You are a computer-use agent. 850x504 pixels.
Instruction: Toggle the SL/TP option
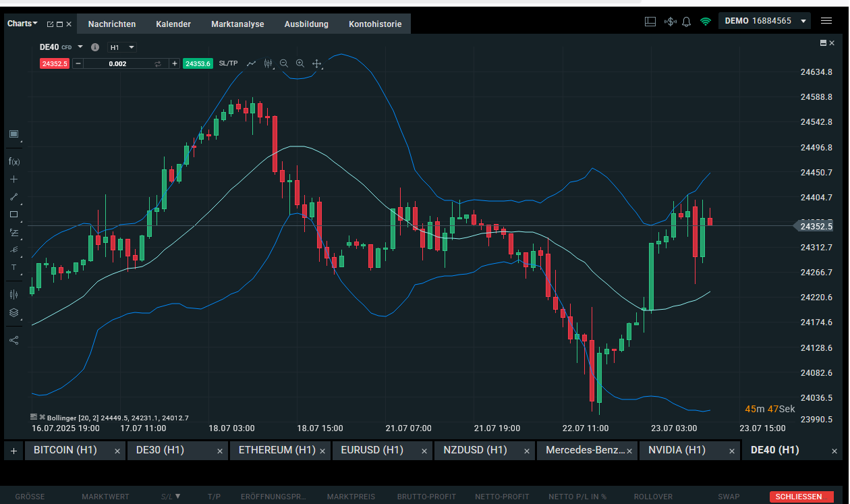[x=228, y=63]
